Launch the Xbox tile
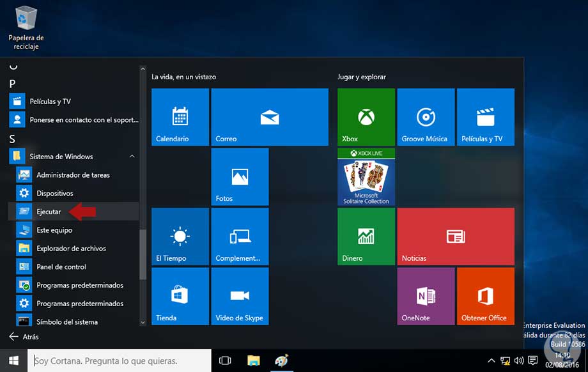 tap(366, 117)
